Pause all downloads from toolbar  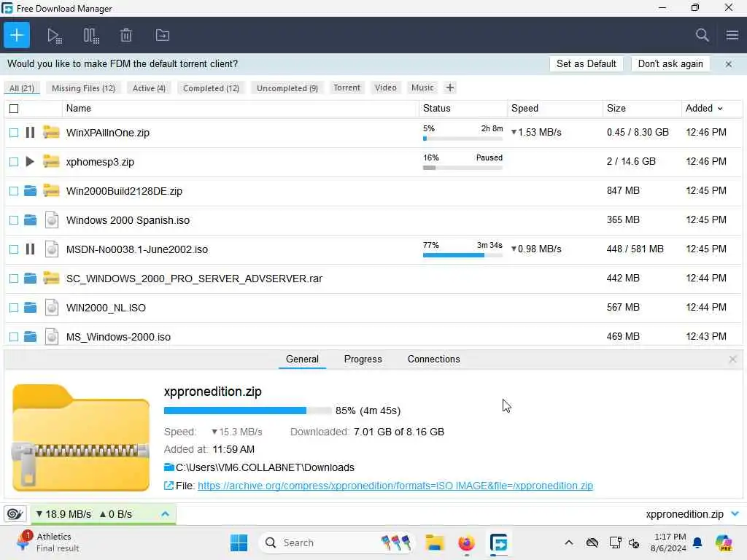(90, 36)
